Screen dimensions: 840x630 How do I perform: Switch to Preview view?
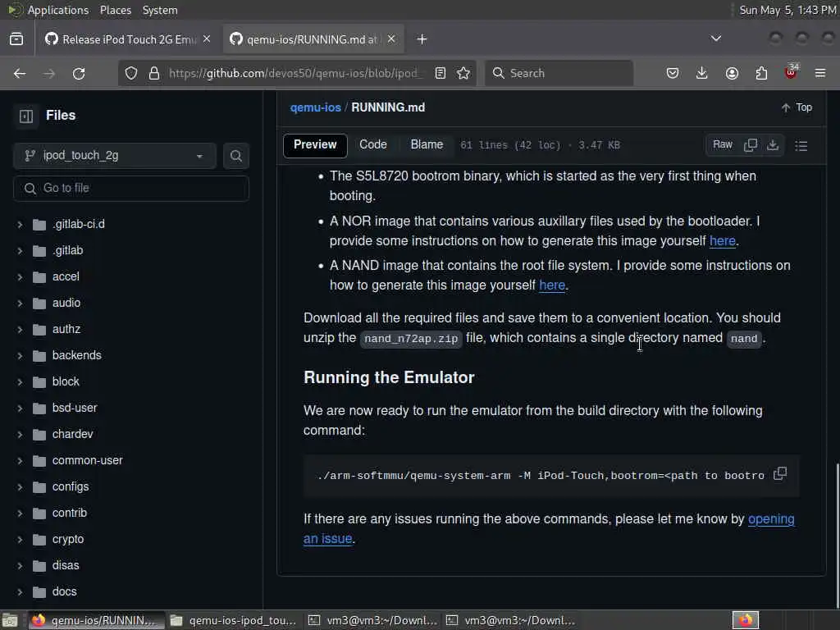315,145
